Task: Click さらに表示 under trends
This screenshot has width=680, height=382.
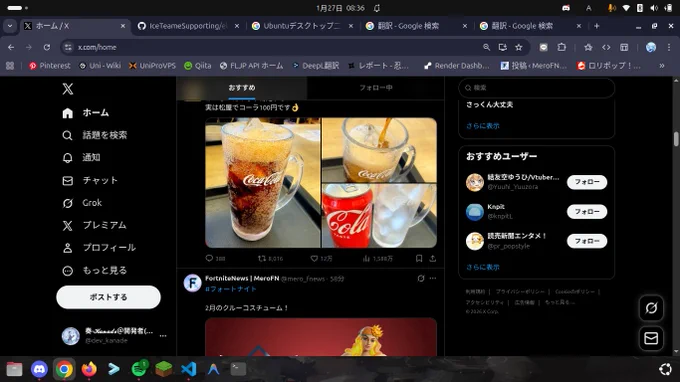Action: [x=483, y=126]
